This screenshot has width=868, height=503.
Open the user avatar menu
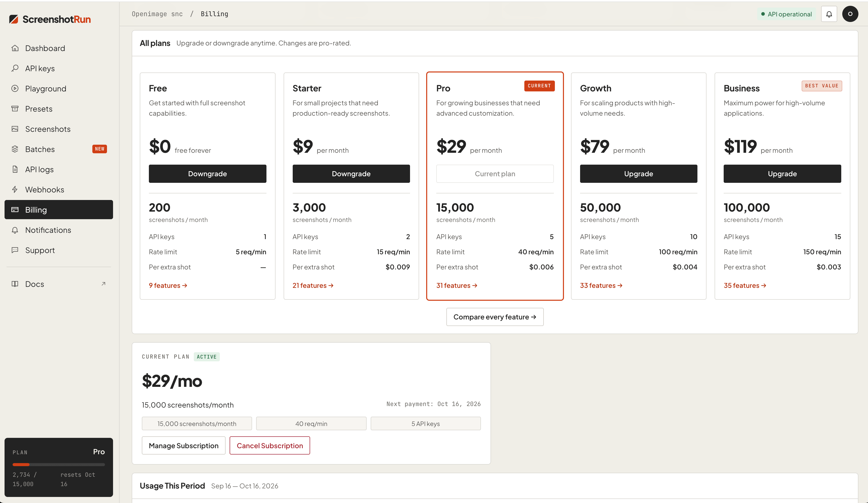tap(850, 14)
